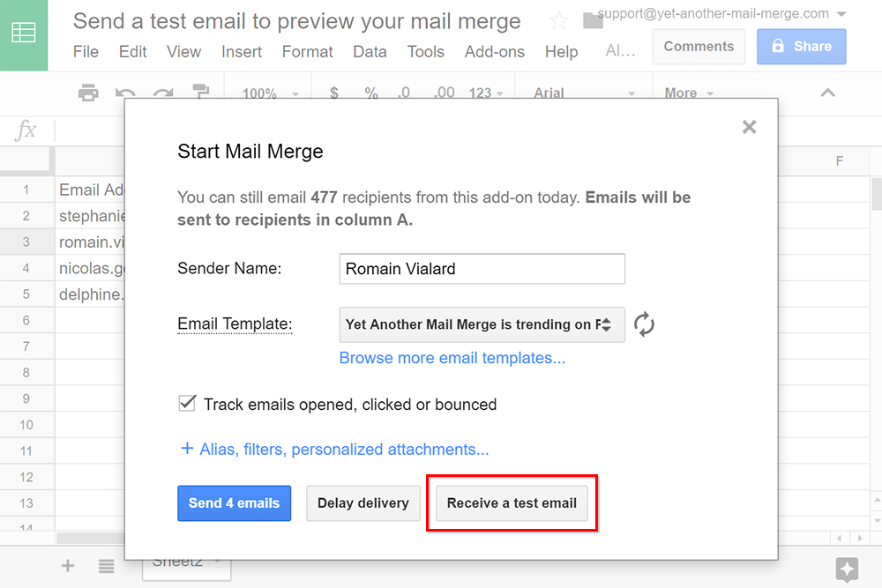The width and height of the screenshot is (882, 588).
Task: Expand the More toolbar options
Action: pos(689,93)
